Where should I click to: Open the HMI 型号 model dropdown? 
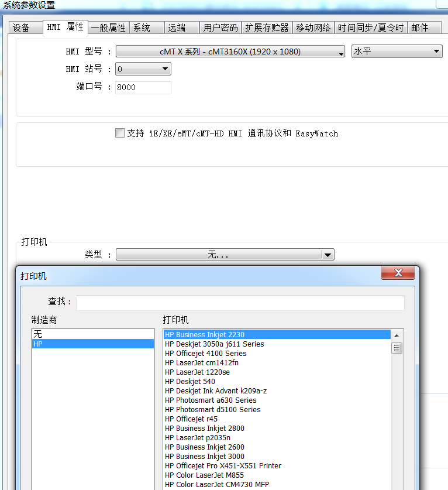[x=230, y=52]
